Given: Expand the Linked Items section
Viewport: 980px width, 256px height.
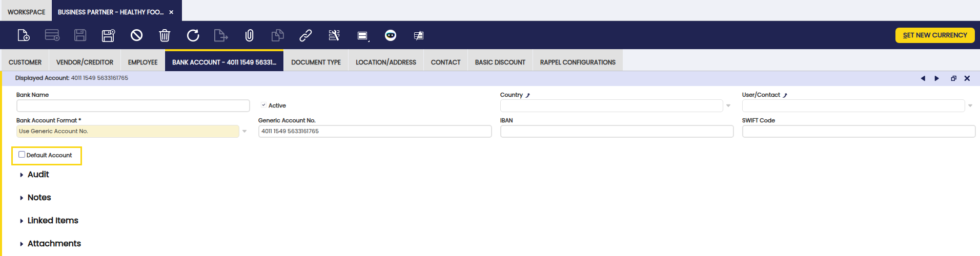Looking at the screenshot, I should (x=52, y=221).
